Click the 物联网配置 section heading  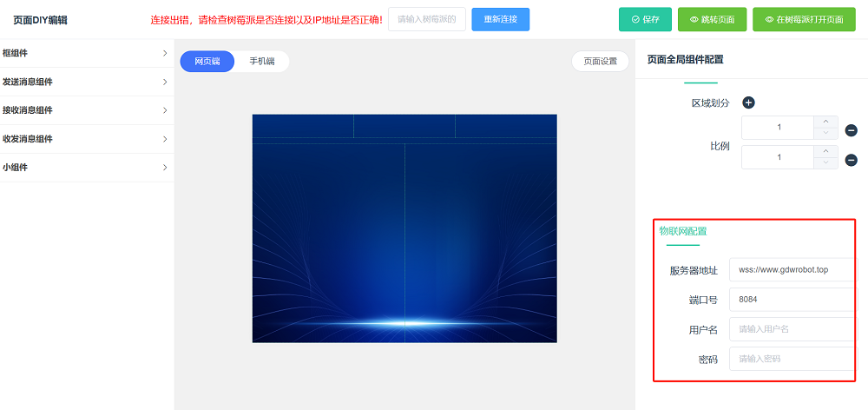pos(683,231)
